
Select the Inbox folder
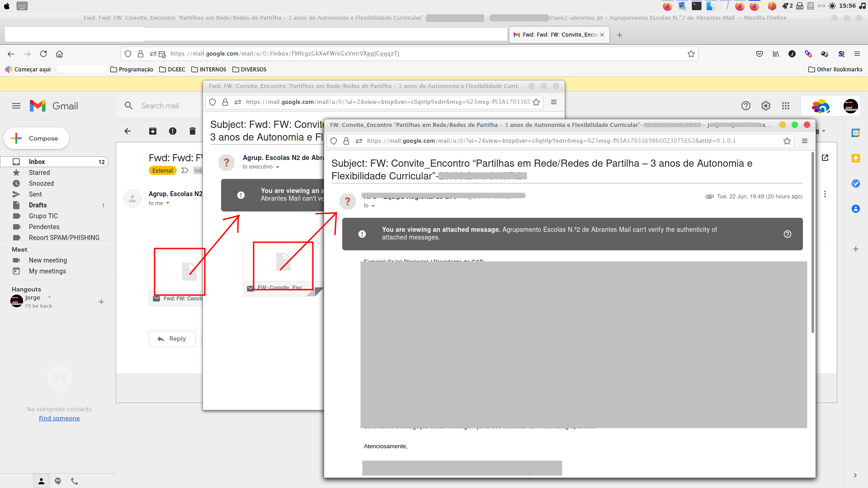[37, 162]
